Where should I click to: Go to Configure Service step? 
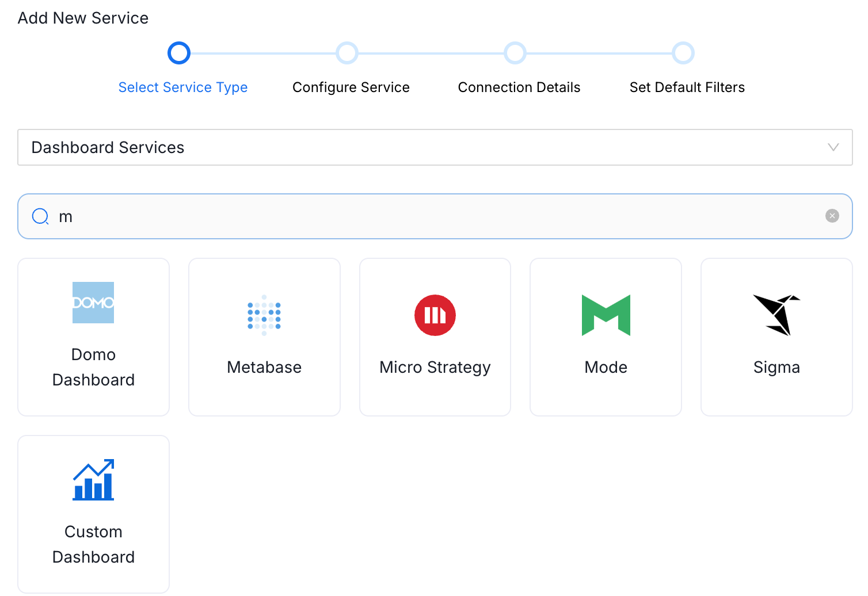point(351,87)
